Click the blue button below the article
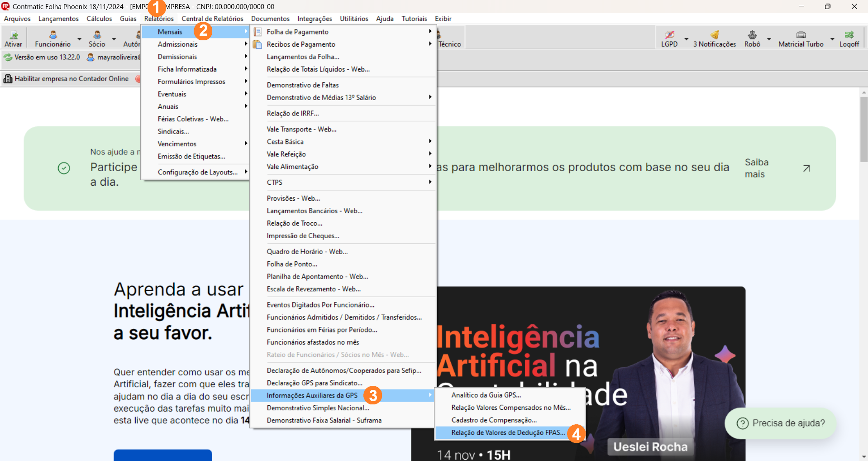Image resolution: width=868 pixels, height=461 pixels. [162, 455]
